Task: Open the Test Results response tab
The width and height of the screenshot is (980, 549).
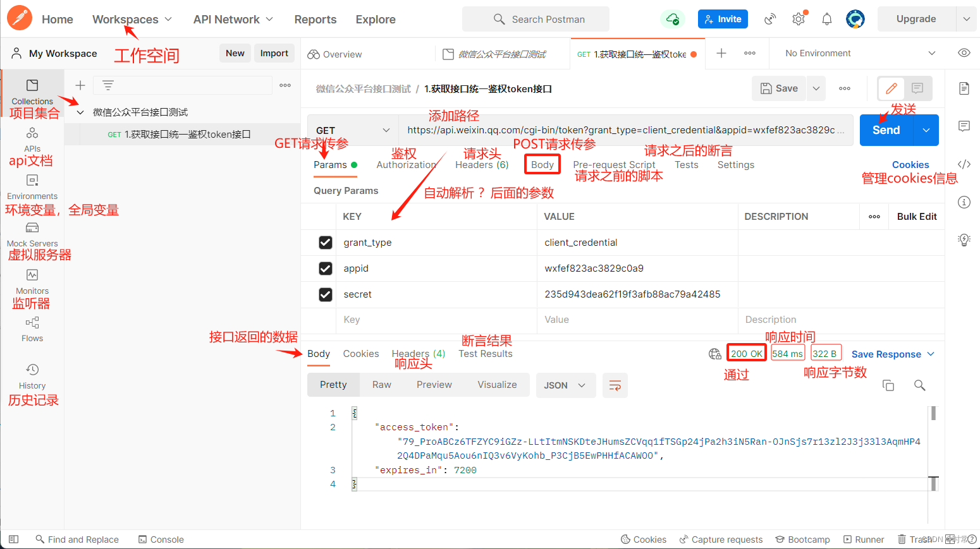Action: (x=486, y=354)
